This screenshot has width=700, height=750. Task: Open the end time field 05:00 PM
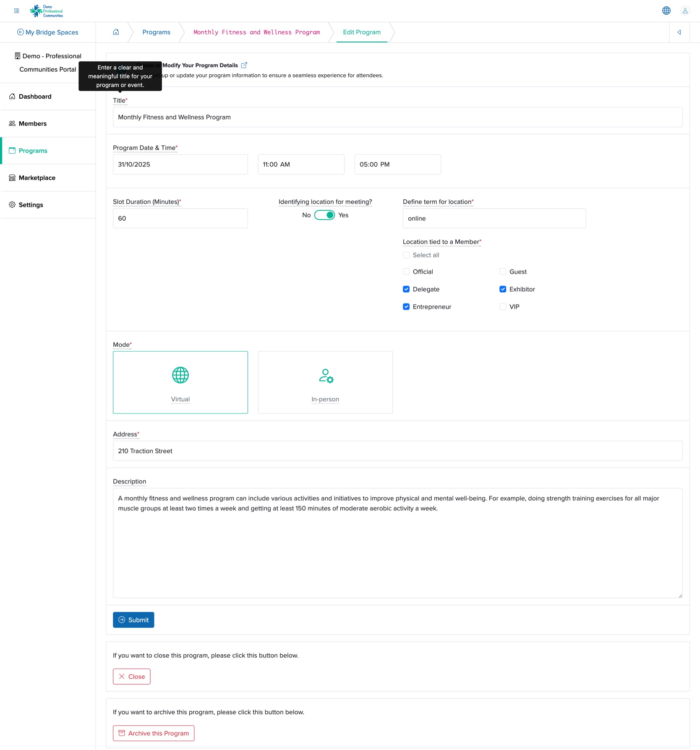point(397,165)
